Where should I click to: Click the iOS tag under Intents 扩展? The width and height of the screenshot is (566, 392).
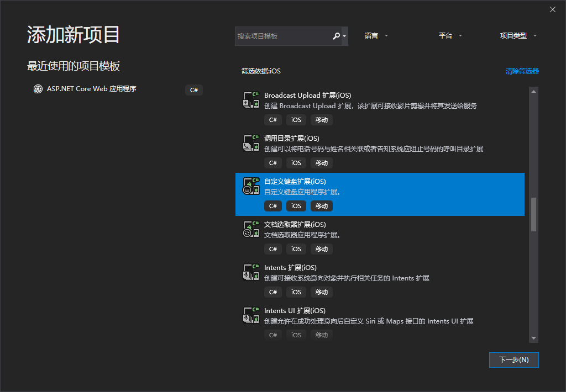pos(296,292)
